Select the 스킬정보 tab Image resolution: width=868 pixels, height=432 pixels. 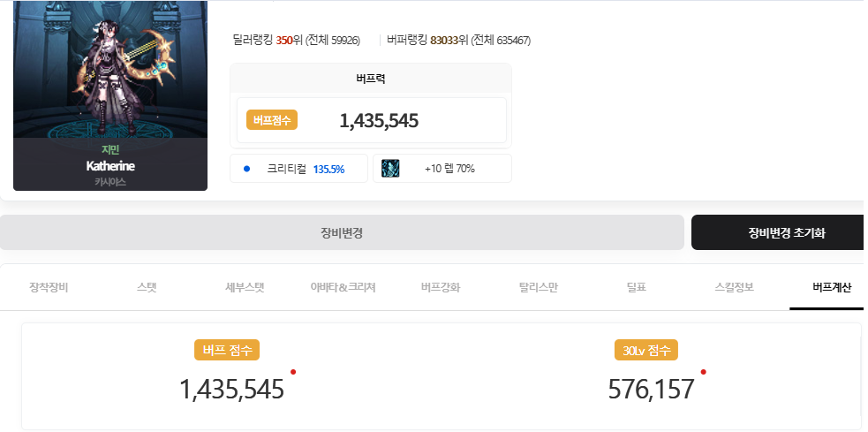734,287
